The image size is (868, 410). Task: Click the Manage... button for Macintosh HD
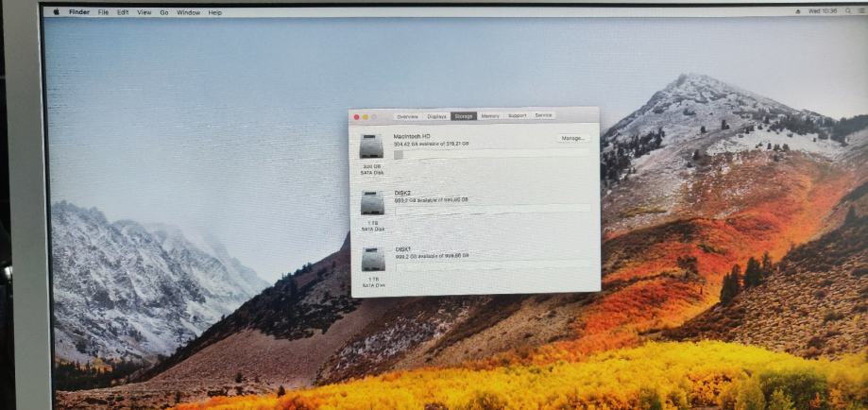(x=572, y=138)
